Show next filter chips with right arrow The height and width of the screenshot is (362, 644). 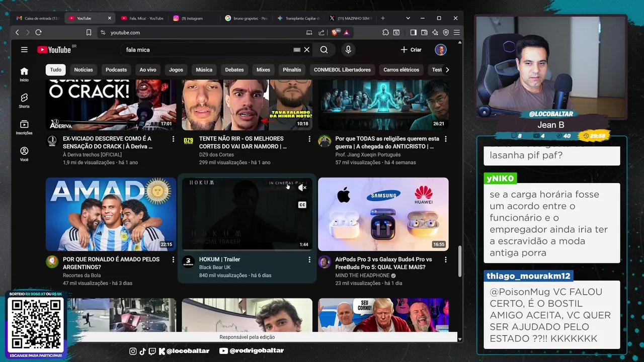pyautogui.click(x=447, y=70)
